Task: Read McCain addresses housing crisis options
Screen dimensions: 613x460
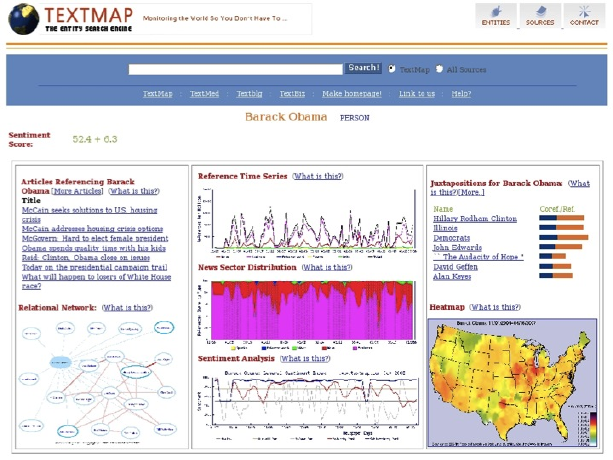Action: click(x=92, y=229)
